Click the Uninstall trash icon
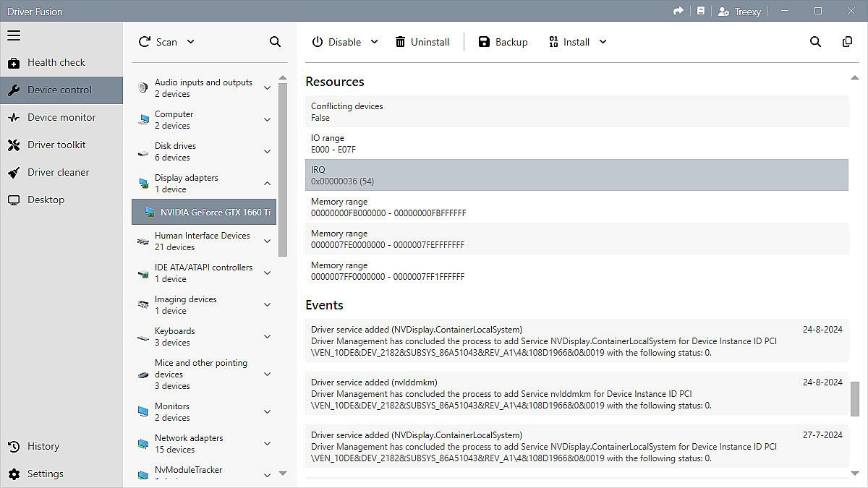 pyautogui.click(x=400, y=42)
